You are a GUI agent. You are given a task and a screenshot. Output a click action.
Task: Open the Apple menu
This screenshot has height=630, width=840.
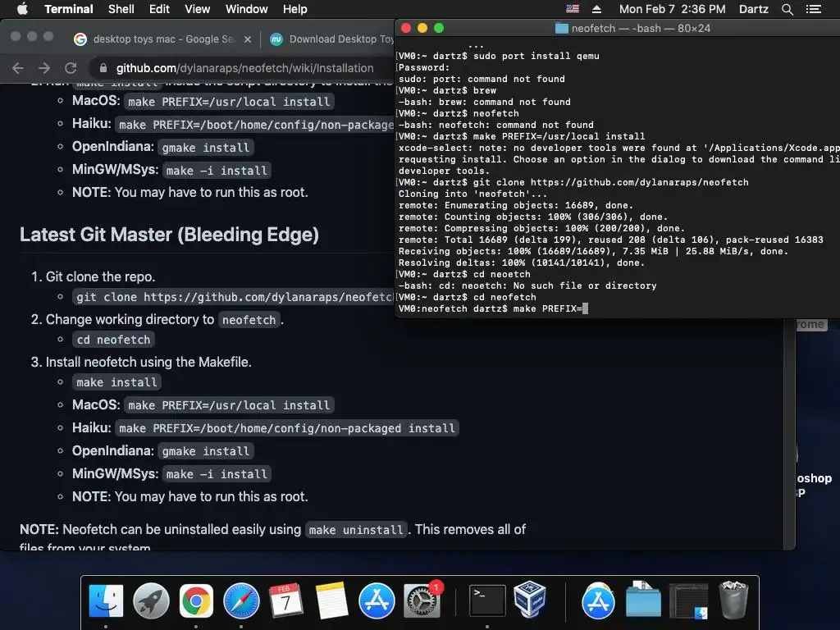pos(22,9)
